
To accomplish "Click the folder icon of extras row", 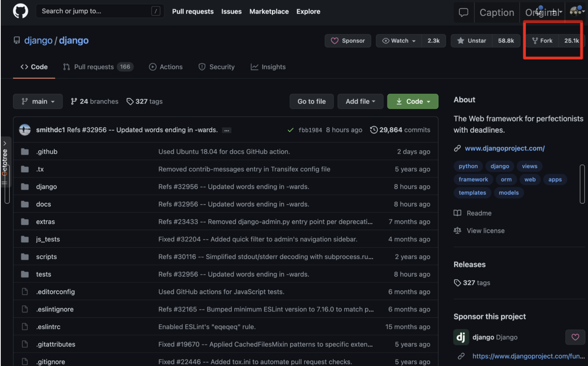I will click(25, 221).
